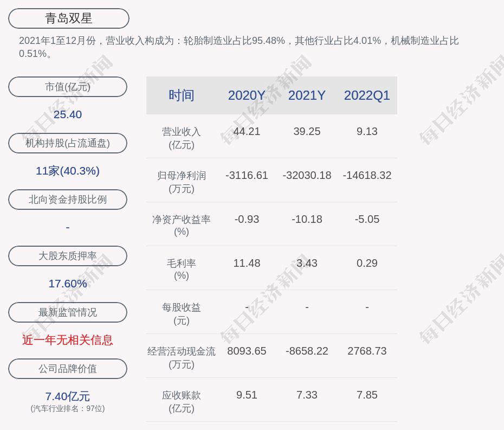The width and height of the screenshot is (504, 430).
Task: Click the 毛利率 value 11.48
Action: tap(247, 263)
